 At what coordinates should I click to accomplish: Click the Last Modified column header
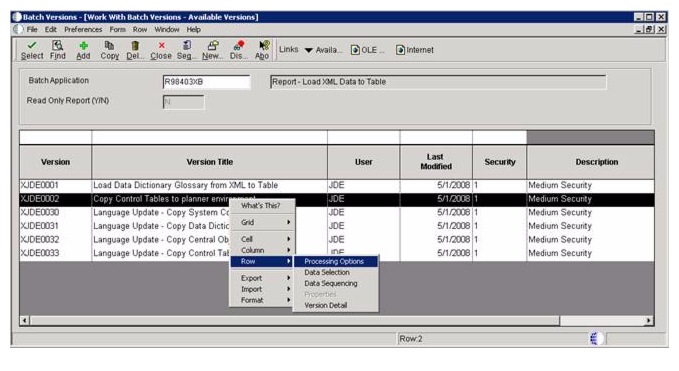(x=436, y=162)
